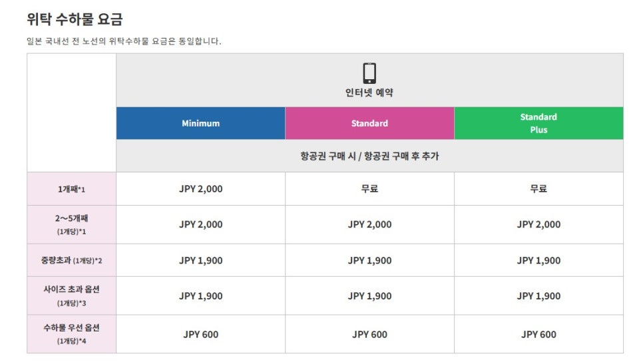
Task: Click 무료 under the Standard Plus column
Action: pyautogui.click(x=538, y=188)
